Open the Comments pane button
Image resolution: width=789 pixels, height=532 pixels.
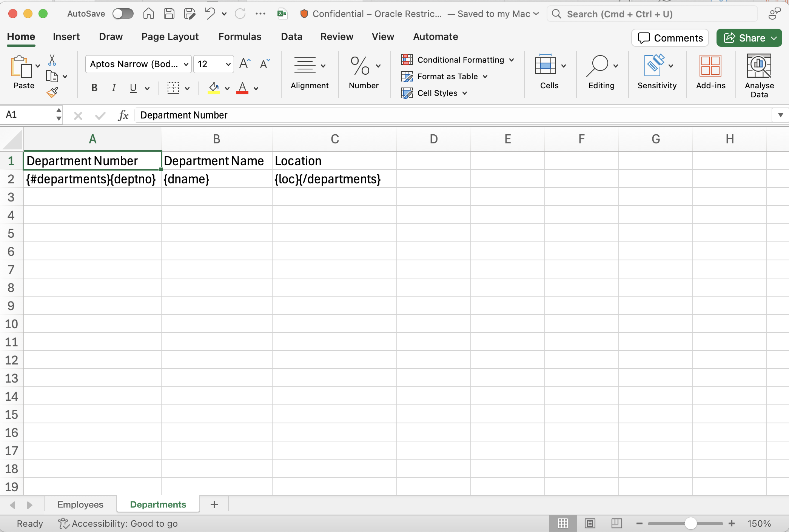[670, 38]
